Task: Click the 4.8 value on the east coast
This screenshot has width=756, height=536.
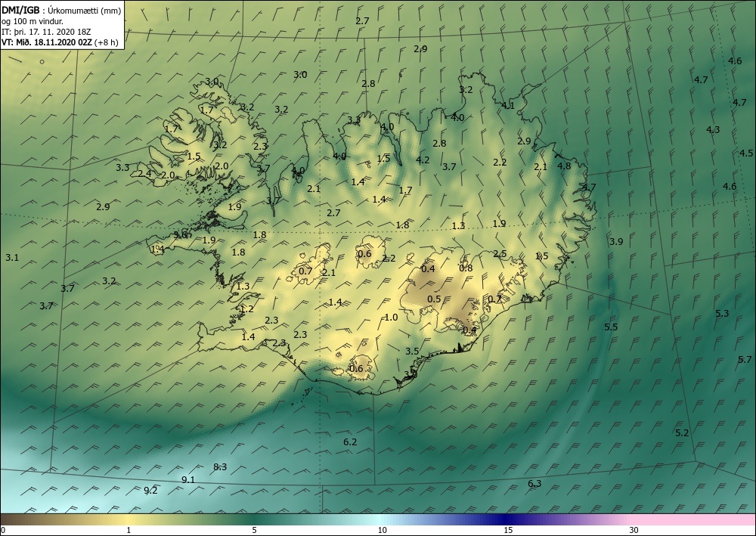Action: (564, 166)
